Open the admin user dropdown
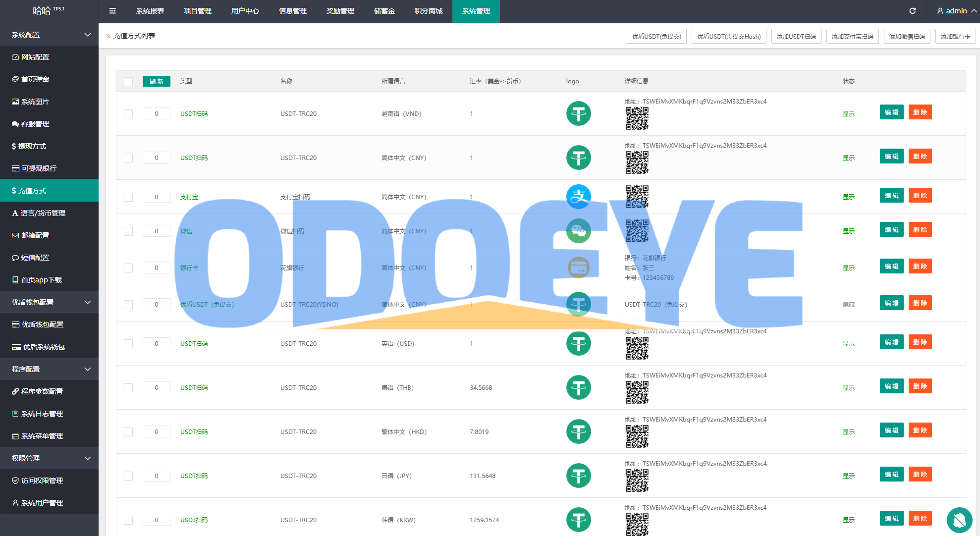980x536 pixels. (956, 11)
